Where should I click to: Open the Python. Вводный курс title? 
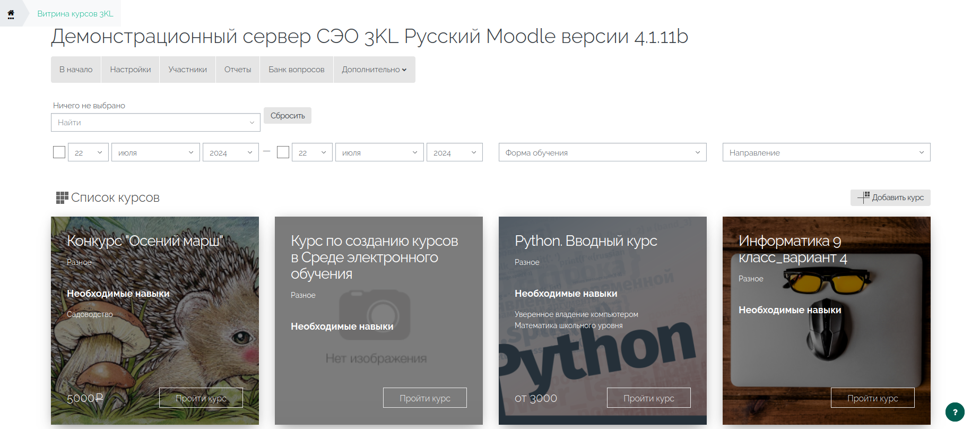pos(586,241)
